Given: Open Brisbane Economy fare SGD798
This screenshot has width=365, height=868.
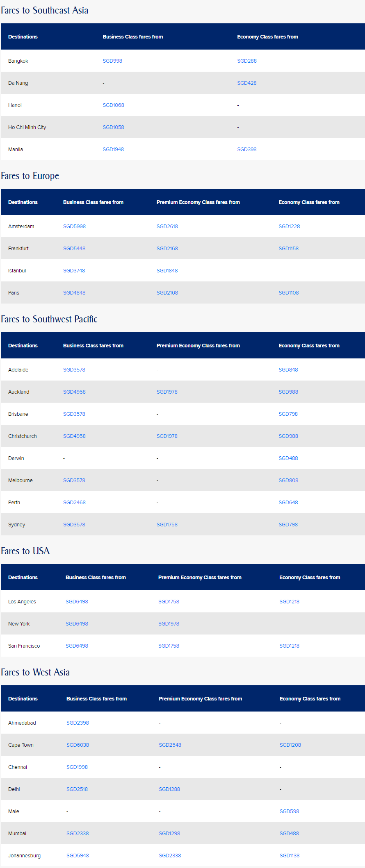Looking at the screenshot, I should tap(288, 414).
